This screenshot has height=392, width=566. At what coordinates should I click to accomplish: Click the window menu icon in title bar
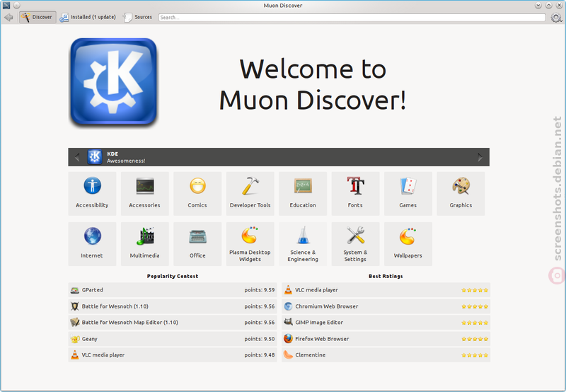click(6, 5)
